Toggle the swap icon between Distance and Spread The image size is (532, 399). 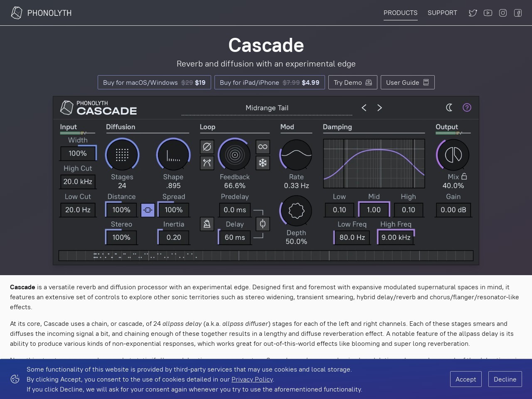coord(148,210)
